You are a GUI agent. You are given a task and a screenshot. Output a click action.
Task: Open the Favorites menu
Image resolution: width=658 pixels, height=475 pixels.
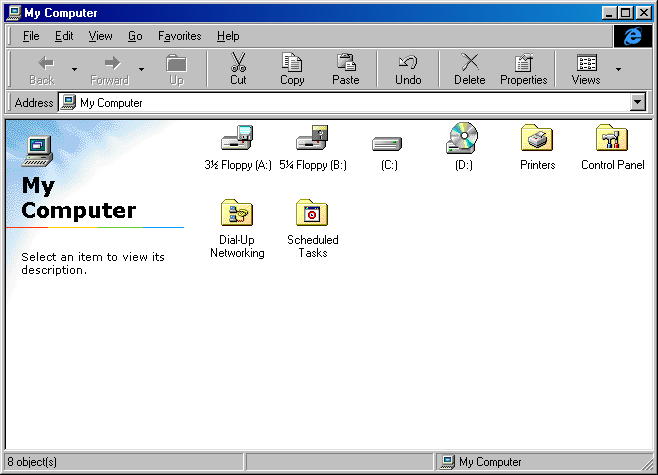pyautogui.click(x=180, y=36)
